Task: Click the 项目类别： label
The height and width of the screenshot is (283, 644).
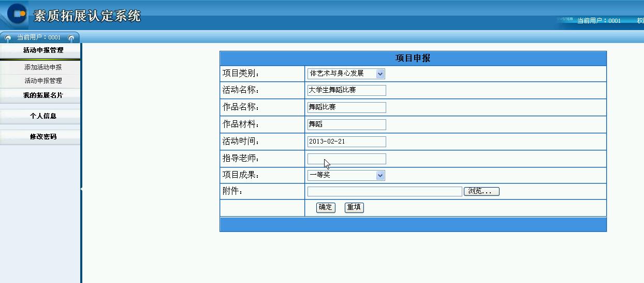Action: pos(241,74)
